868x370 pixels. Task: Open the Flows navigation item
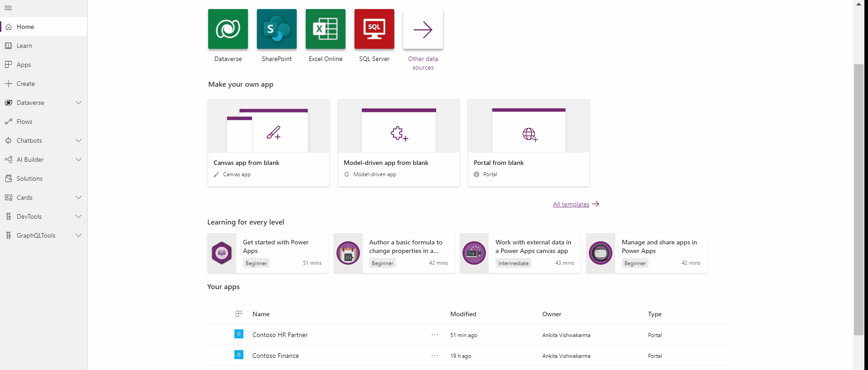(x=24, y=122)
